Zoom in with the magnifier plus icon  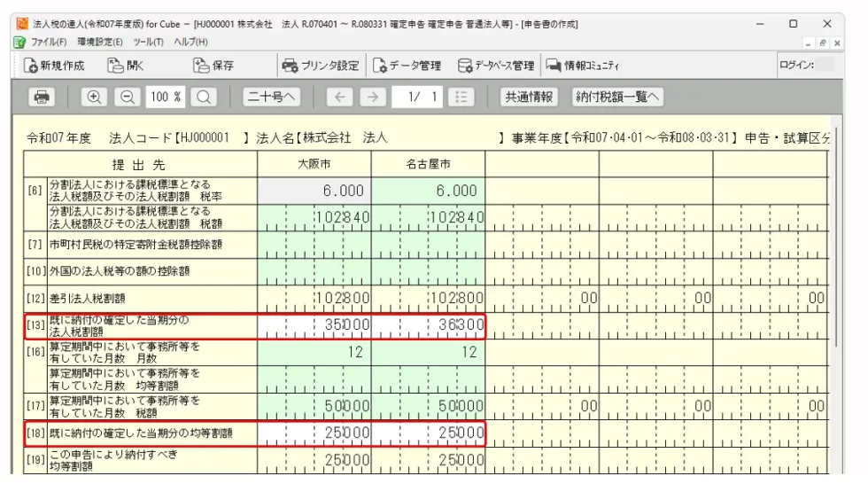[x=94, y=97]
